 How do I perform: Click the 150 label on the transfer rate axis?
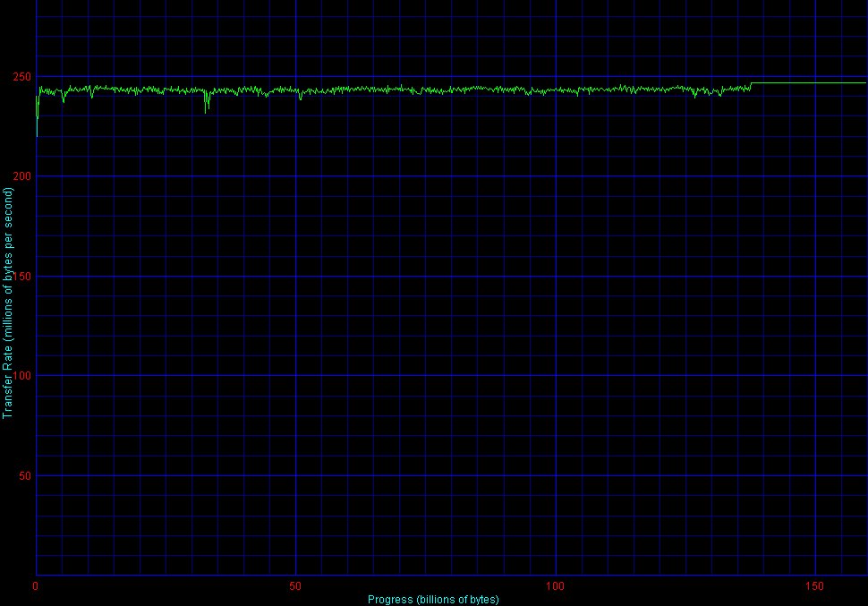[x=22, y=276]
